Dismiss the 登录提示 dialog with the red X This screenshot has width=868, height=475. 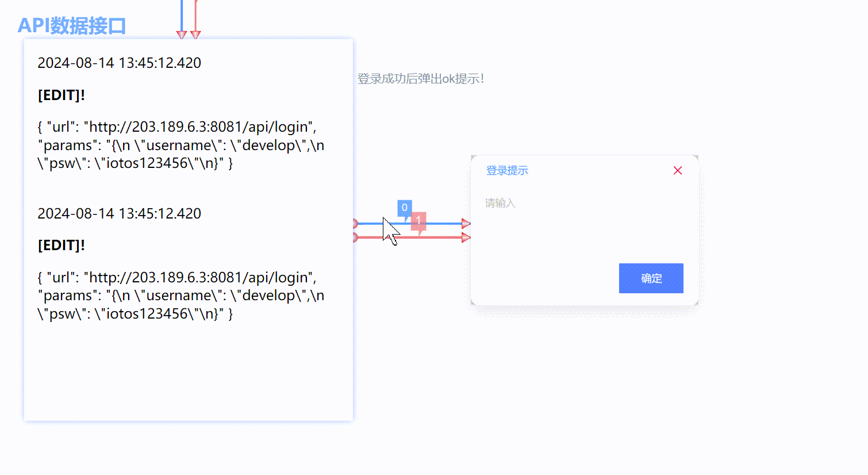677,170
